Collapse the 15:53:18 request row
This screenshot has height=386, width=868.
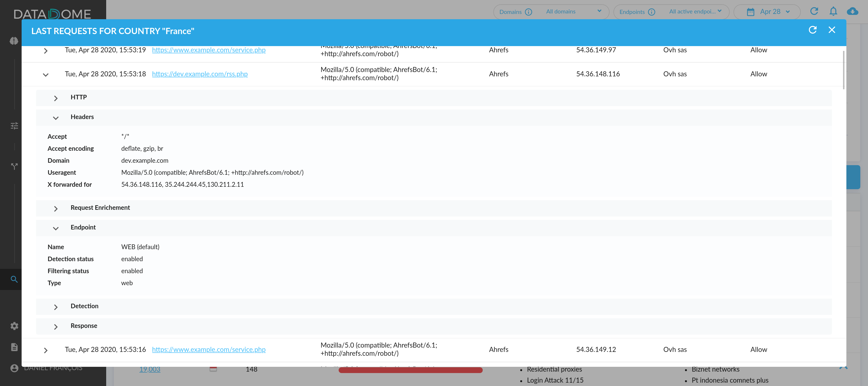46,74
